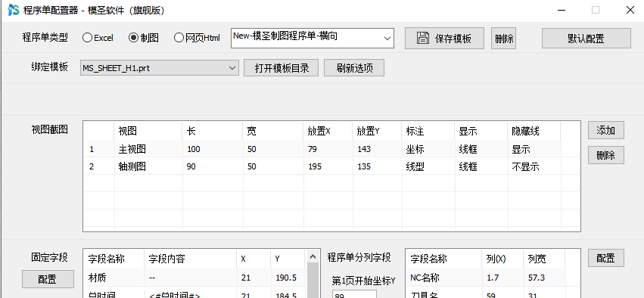The height and width of the screenshot is (298, 644).
Task: Click the 标注 column header
Action: [428, 131]
